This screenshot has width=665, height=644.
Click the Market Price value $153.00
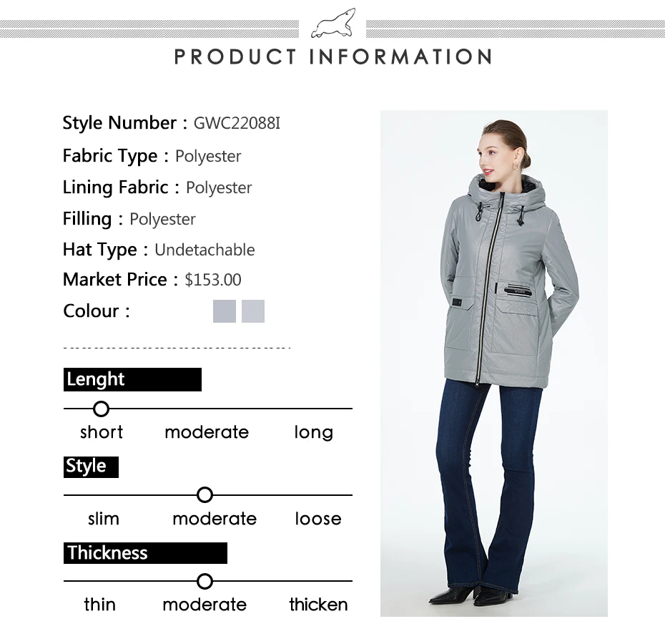pos(213,280)
